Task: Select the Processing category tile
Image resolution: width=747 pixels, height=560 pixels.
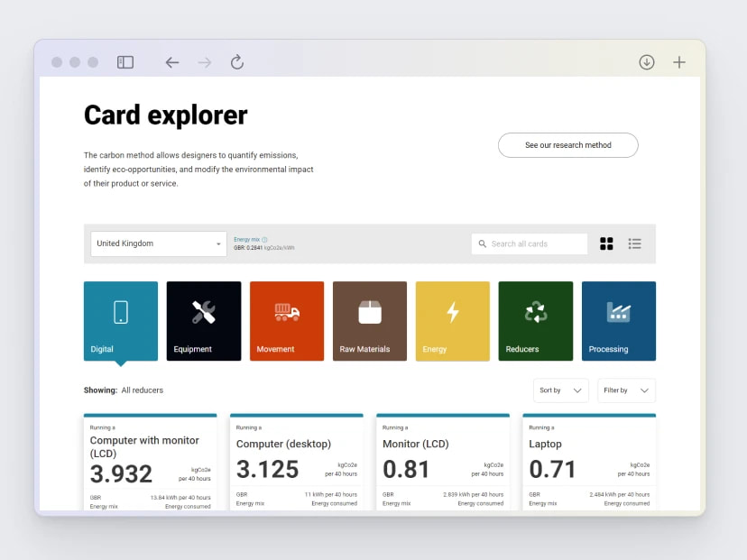Action: tap(619, 321)
